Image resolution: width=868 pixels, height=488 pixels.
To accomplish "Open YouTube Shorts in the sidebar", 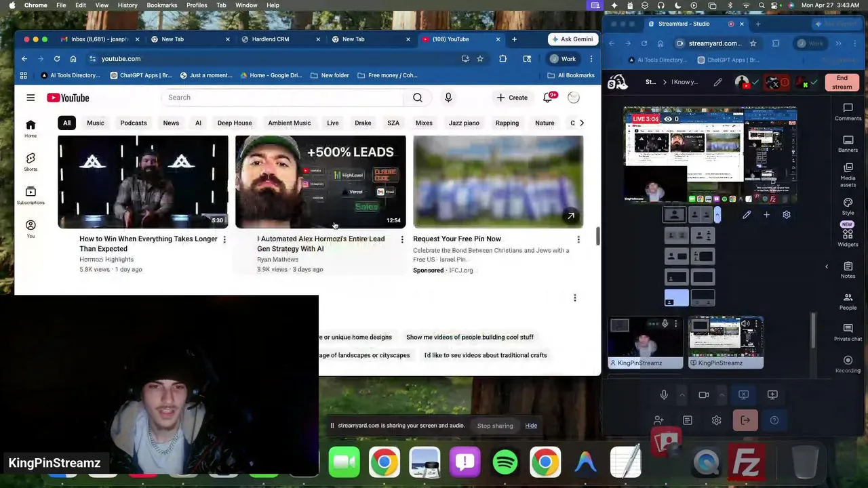I will [31, 161].
